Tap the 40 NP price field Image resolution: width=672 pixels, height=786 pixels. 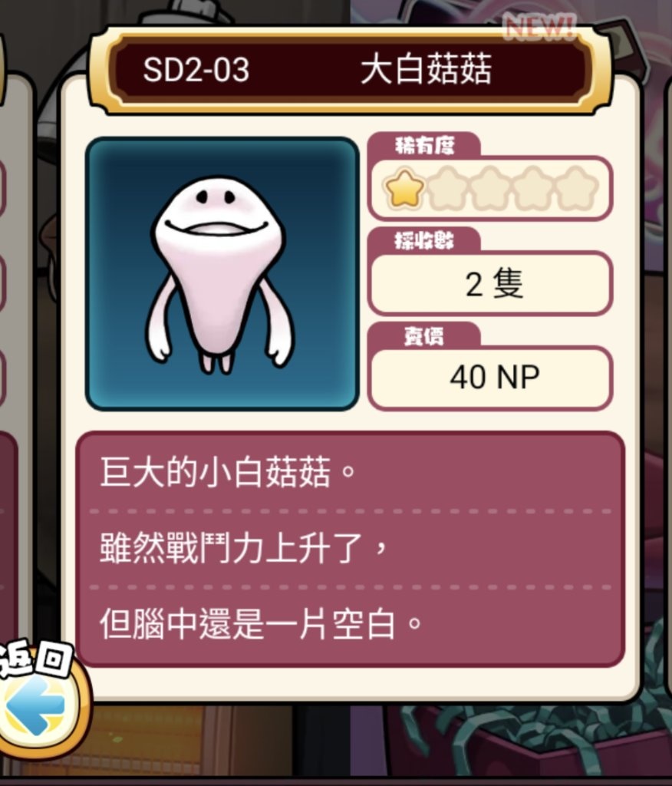coord(490,378)
